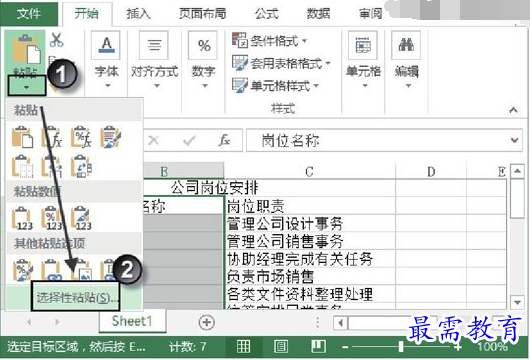
Task: Collapse the ribbon with the chevron
Action: point(513,110)
